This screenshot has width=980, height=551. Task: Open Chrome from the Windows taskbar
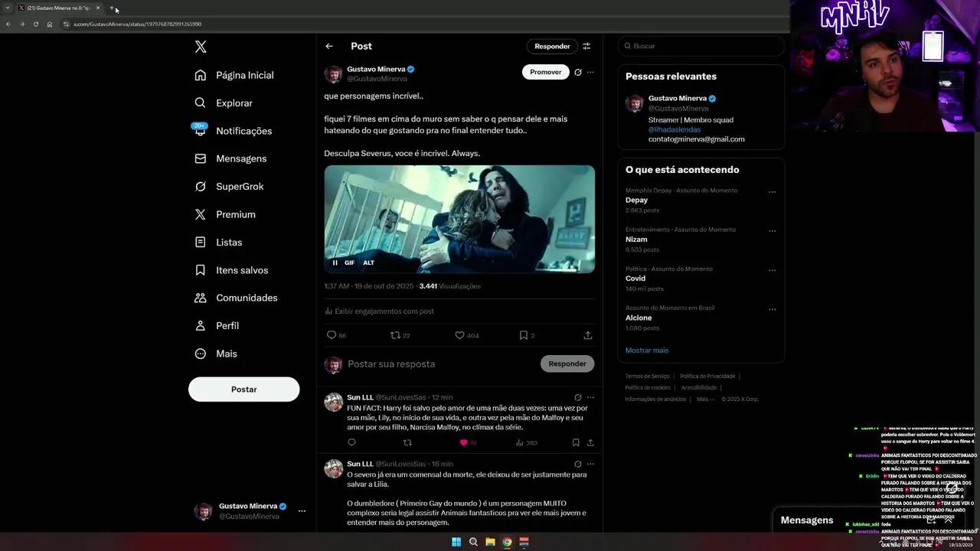point(507,542)
